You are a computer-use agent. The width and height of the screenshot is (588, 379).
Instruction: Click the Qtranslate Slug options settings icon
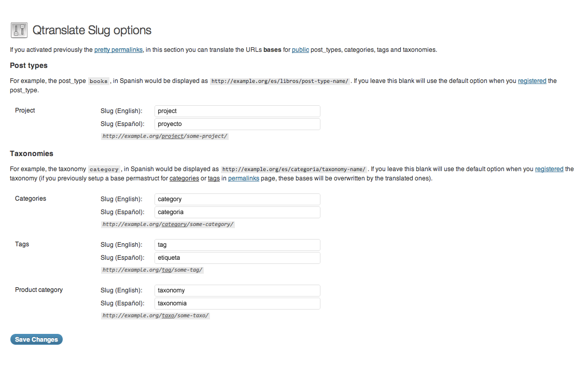(x=19, y=30)
